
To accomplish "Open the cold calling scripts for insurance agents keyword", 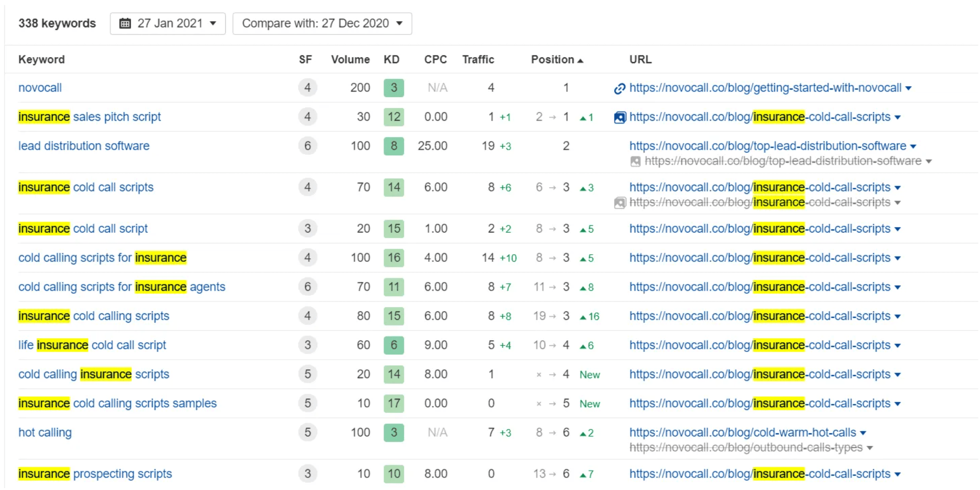I will tap(122, 287).
